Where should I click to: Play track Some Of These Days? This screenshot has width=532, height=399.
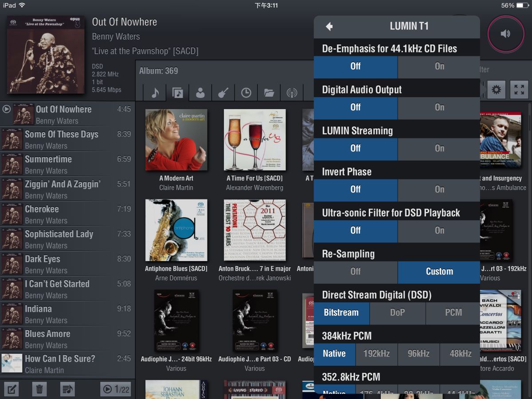click(67, 139)
